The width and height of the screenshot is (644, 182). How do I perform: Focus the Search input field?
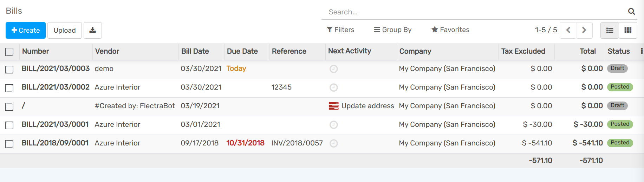(474, 12)
